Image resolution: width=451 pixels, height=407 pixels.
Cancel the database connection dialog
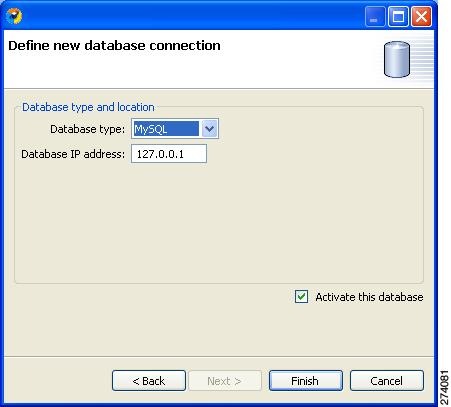387,380
